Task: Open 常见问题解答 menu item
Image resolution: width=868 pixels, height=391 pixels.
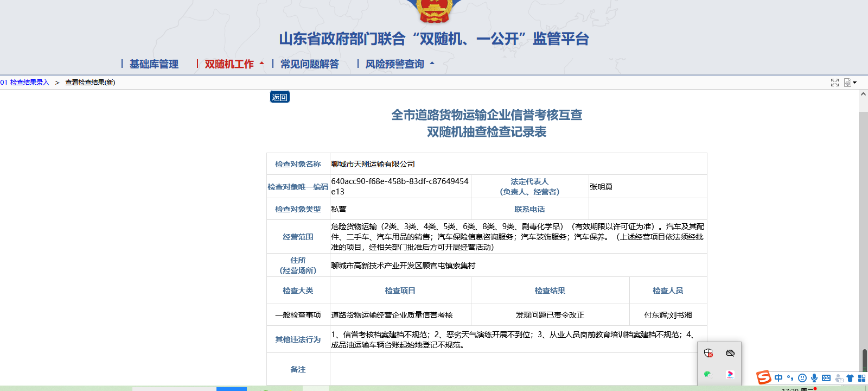Action: point(309,64)
